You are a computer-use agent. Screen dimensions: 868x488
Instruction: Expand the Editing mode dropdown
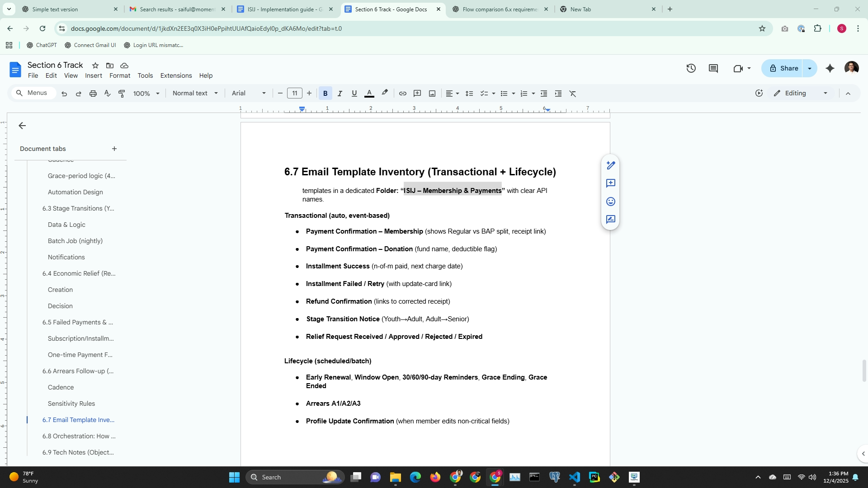tap(826, 93)
